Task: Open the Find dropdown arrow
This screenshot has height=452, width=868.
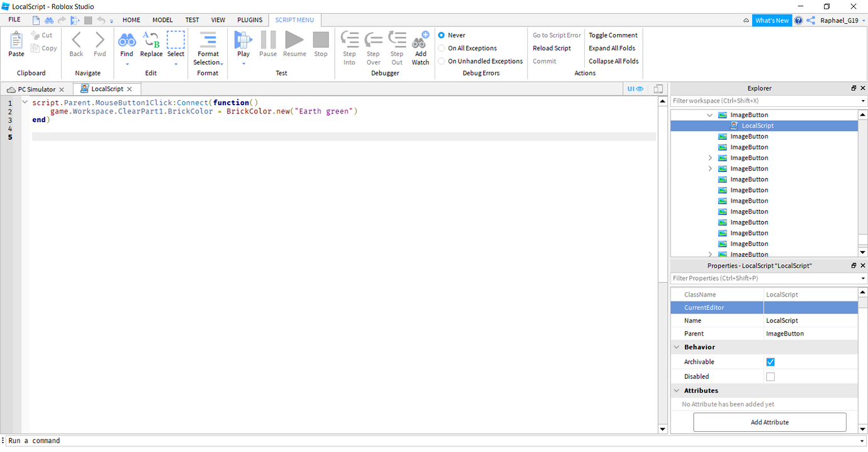Action: (127, 64)
